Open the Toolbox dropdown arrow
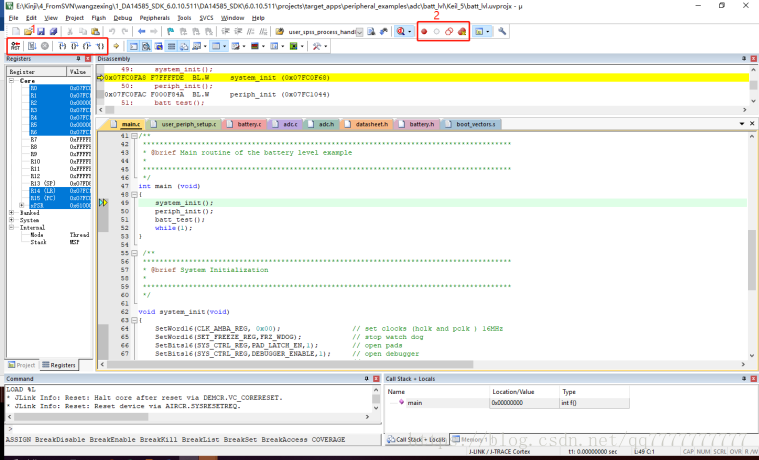This screenshot has width=759, height=460. click(x=326, y=46)
